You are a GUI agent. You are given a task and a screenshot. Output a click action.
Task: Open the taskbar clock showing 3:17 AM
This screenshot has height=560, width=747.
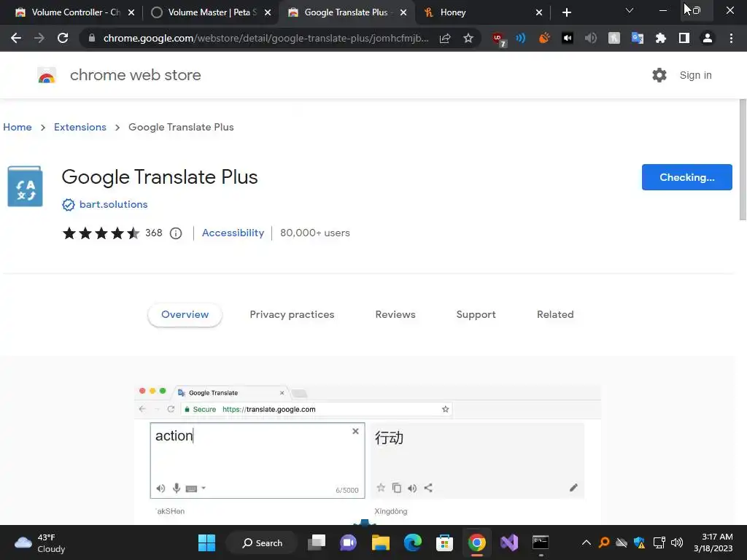pos(713,542)
